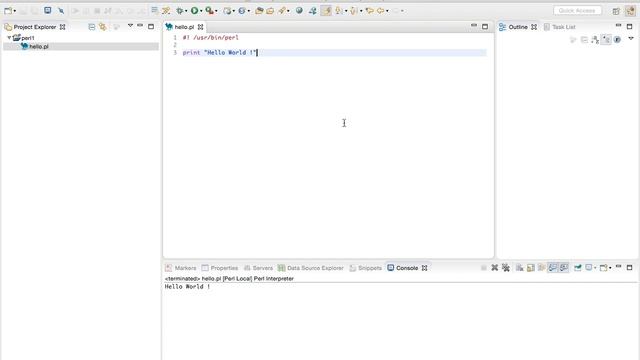This screenshot has width=640, height=360.
Task: Click the Last Edit Location icon
Action: [369, 11]
